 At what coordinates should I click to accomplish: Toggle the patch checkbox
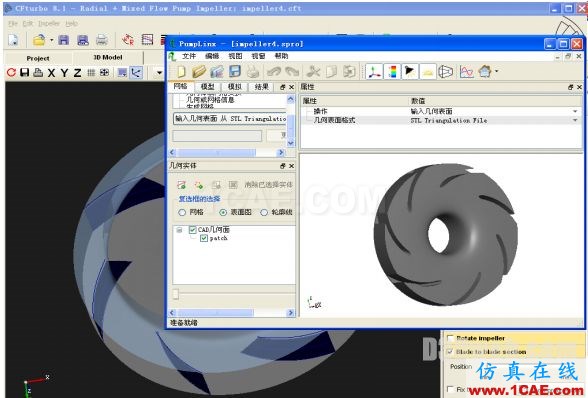204,238
